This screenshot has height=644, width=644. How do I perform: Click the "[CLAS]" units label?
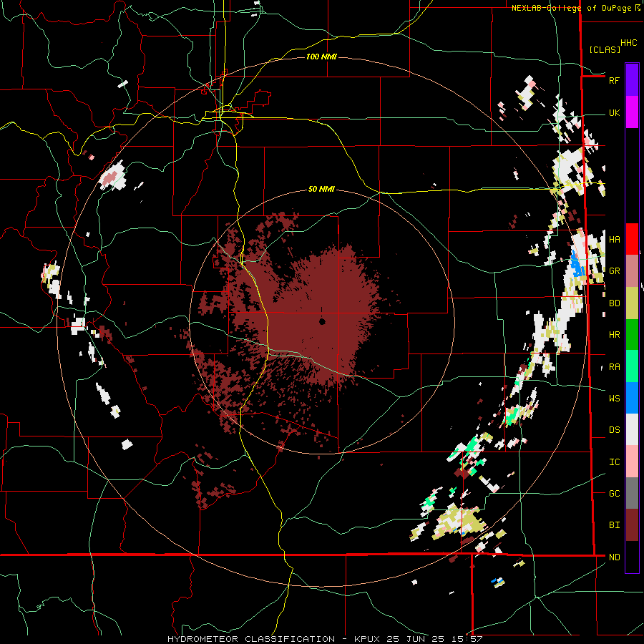605,50
